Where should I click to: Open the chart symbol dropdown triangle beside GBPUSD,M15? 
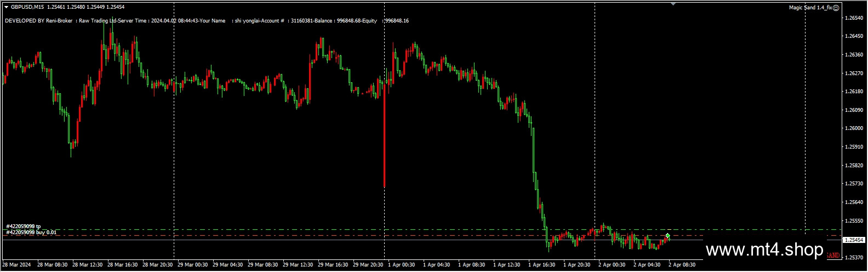pyautogui.click(x=6, y=7)
